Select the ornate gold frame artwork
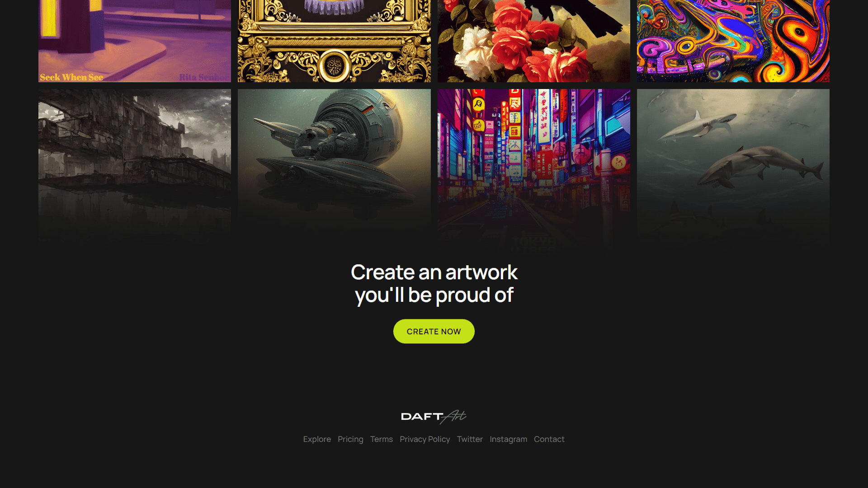The height and width of the screenshot is (488, 868). coord(334,41)
